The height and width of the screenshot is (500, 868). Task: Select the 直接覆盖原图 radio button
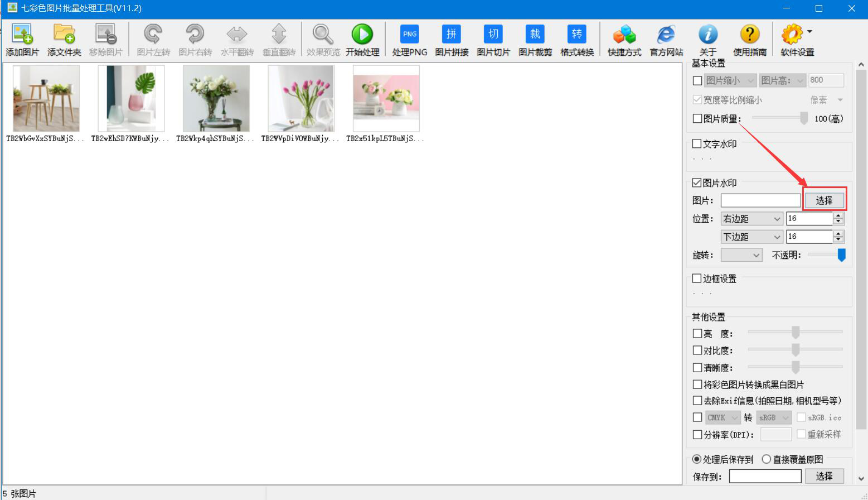[767, 459]
